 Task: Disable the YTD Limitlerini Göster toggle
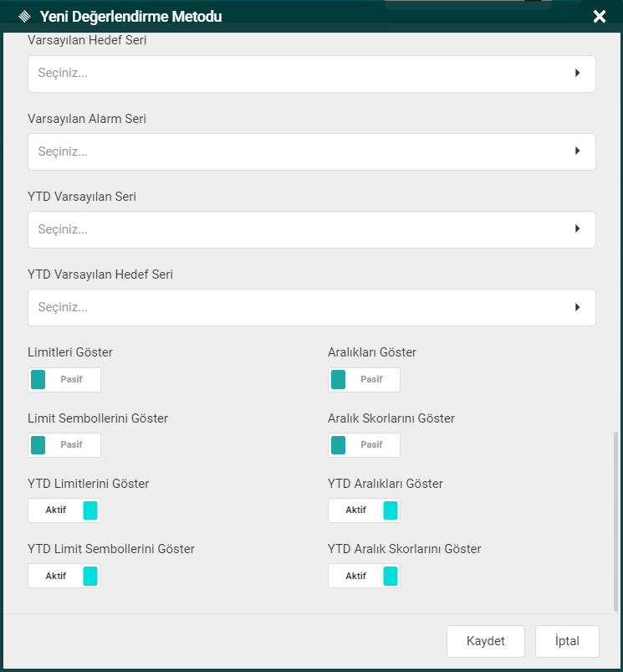coord(64,510)
